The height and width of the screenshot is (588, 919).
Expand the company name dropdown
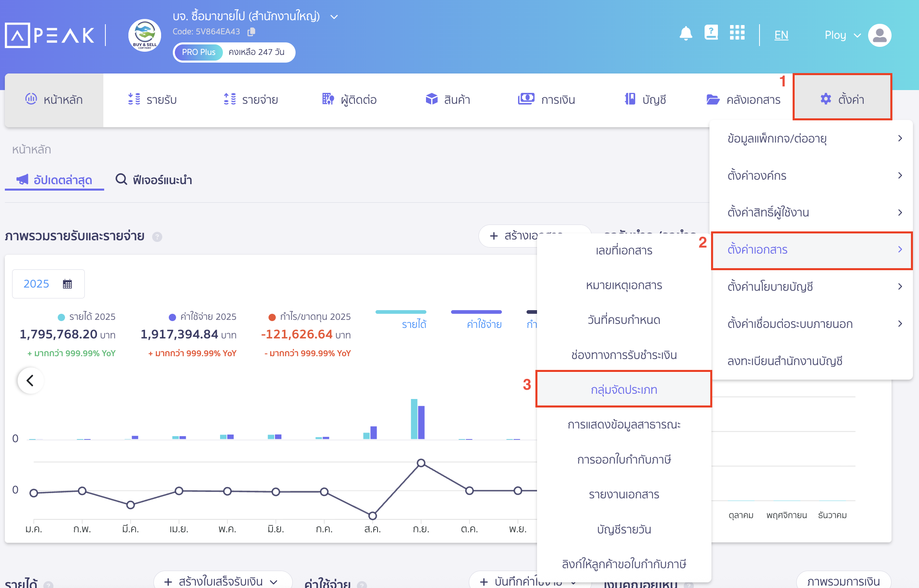click(333, 17)
